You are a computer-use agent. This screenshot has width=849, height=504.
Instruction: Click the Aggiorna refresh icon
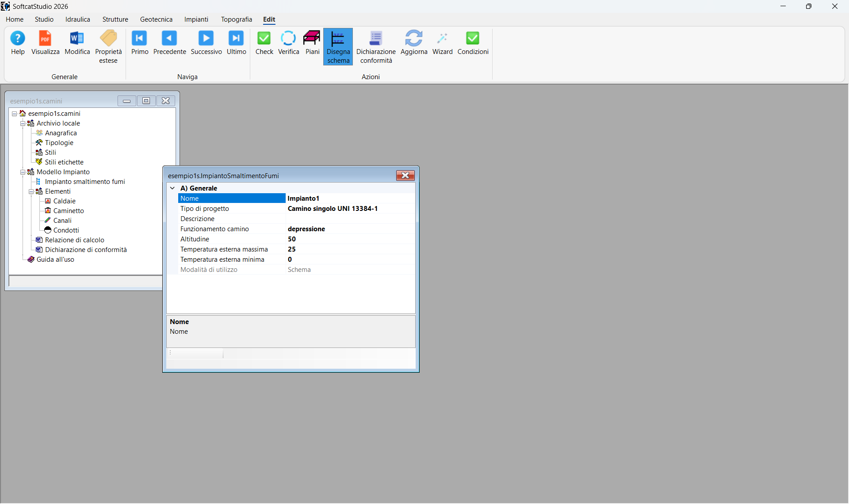click(x=414, y=42)
